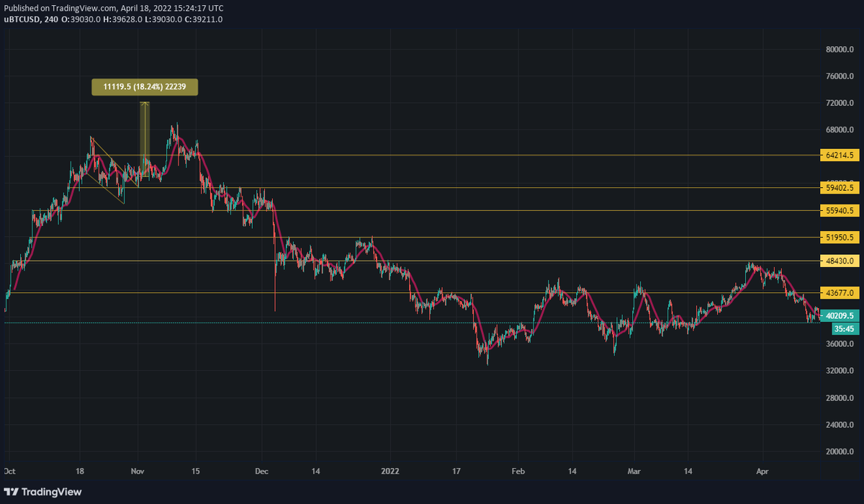Click the yellow price range measurement box
This screenshot has height=504, width=864.
click(x=144, y=138)
